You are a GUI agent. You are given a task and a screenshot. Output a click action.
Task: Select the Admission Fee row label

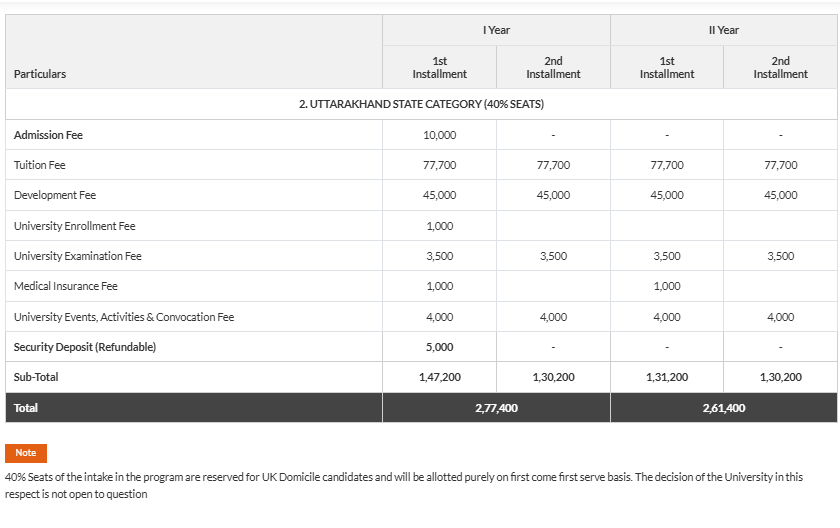pos(48,135)
